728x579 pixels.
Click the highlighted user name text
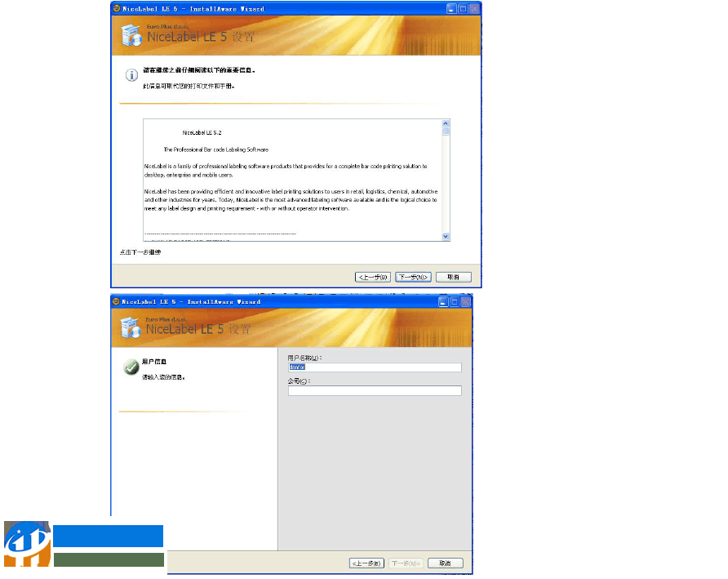click(x=299, y=367)
